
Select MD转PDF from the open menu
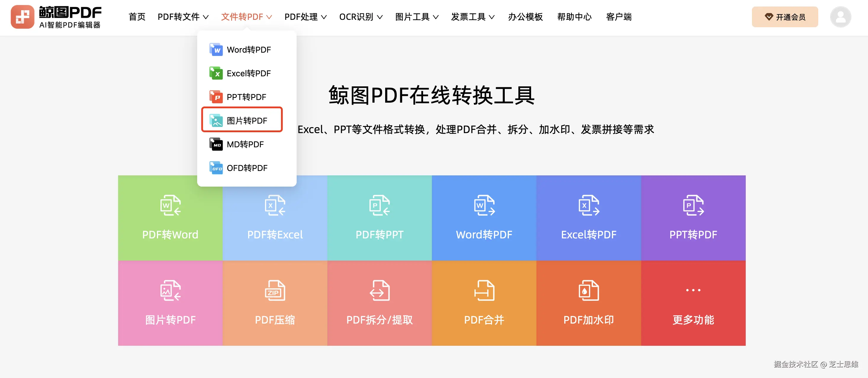pyautogui.click(x=245, y=144)
